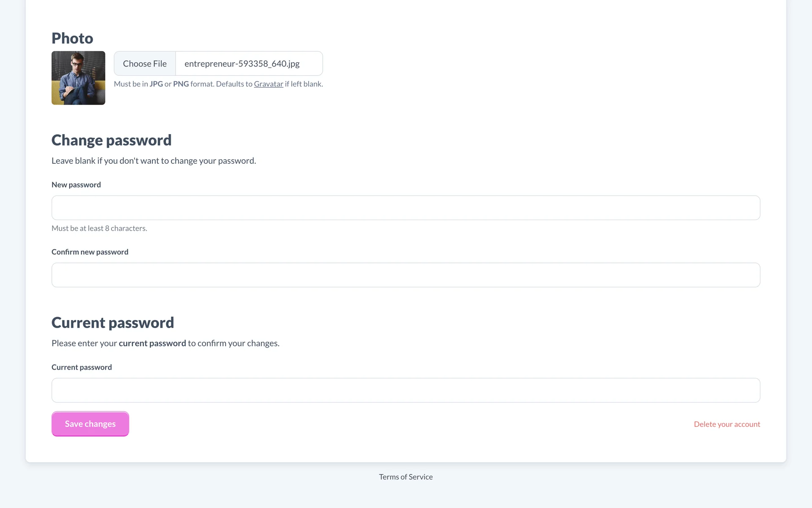Click the 'New password' field label
This screenshot has height=508, width=812.
click(76, 185)
